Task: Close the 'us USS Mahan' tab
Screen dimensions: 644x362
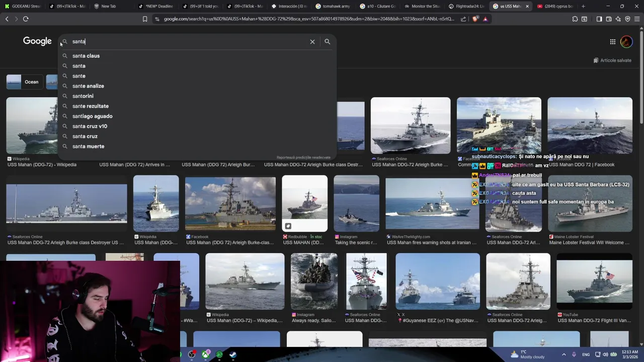Action: [x=527, y=6]
